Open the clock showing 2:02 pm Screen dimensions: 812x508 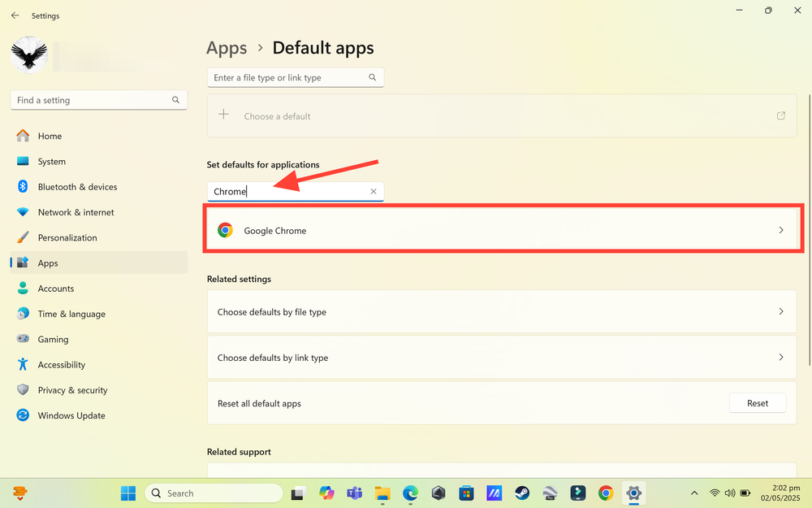click(x=780, y=493)
